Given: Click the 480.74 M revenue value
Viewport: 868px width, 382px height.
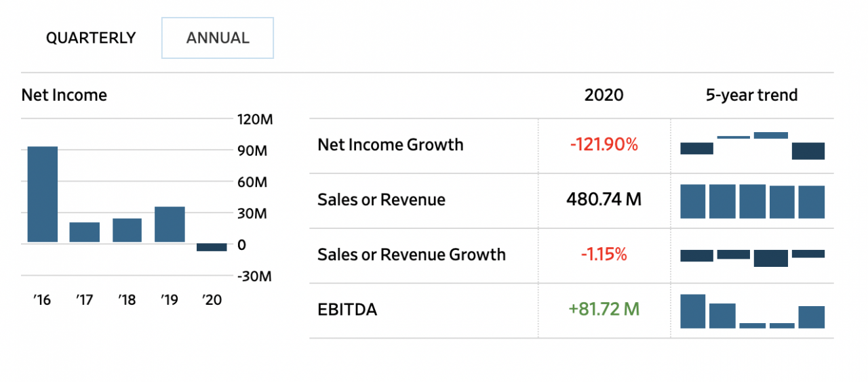Looking at the screenshot, I should 604,200.
